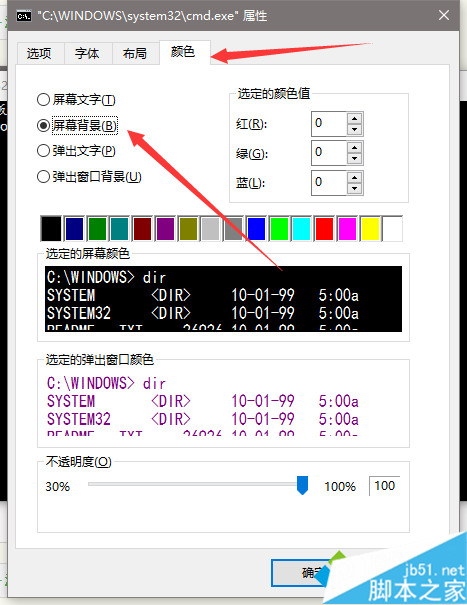Click the selected screen colors preview
The image size is (467, 605).
click(223, 299)
